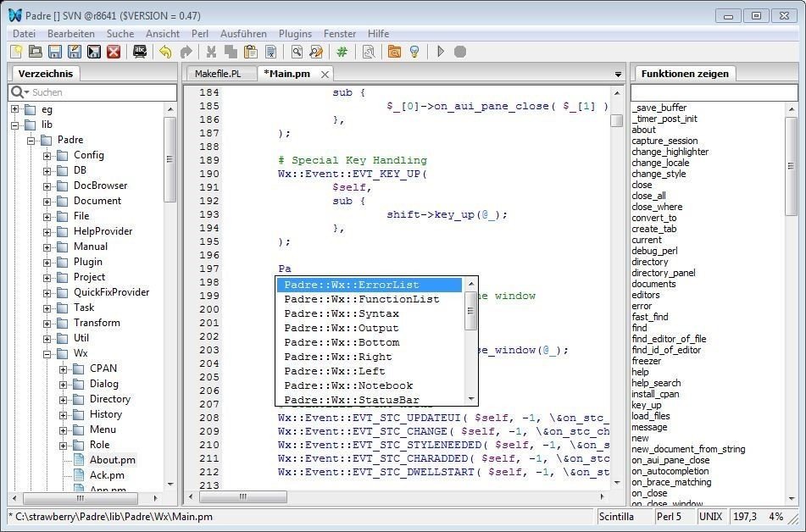Collapse the Padre folder node
806x532 pixels.
pos(31,140)
